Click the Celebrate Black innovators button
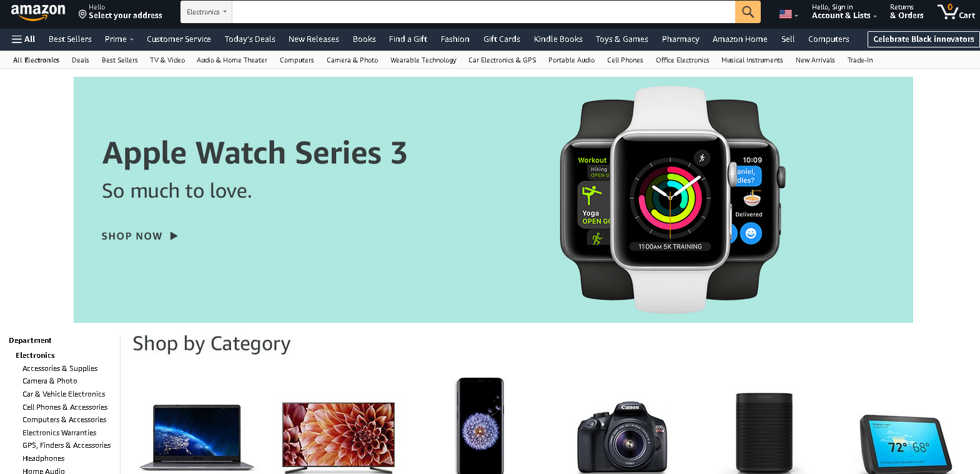Image resolution: width=980 pixels, height=474 pixels. (x=923, y=39)
